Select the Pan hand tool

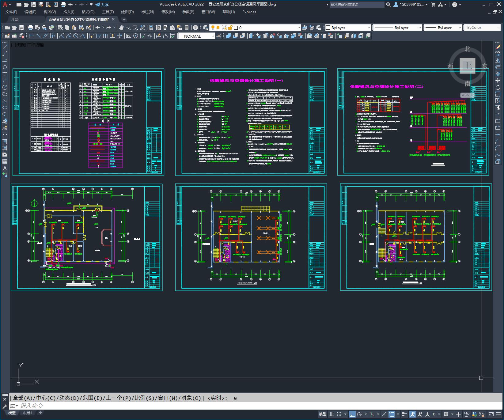point(121,28)
